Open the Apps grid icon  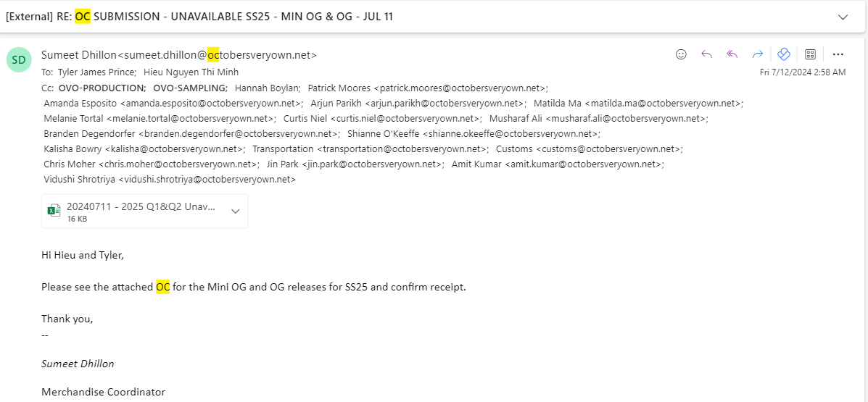coord(810,54)
